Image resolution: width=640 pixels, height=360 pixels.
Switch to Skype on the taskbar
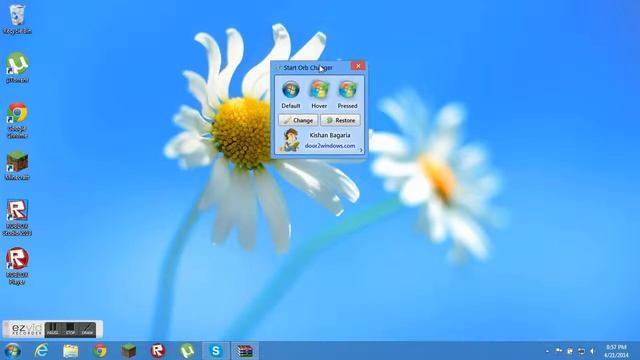coord(216,351)
